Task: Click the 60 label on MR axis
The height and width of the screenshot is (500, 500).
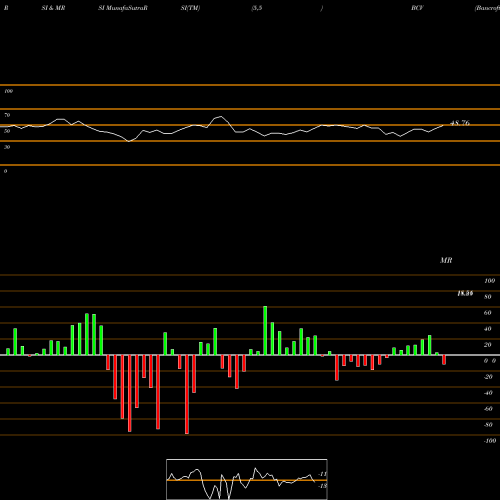Action: 488,313
